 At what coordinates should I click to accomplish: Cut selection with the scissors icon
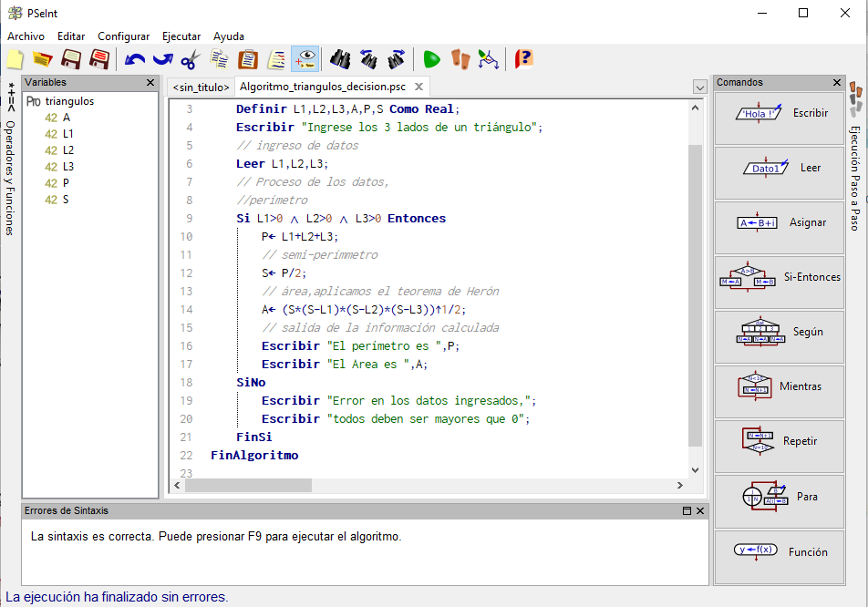point(191,59)
